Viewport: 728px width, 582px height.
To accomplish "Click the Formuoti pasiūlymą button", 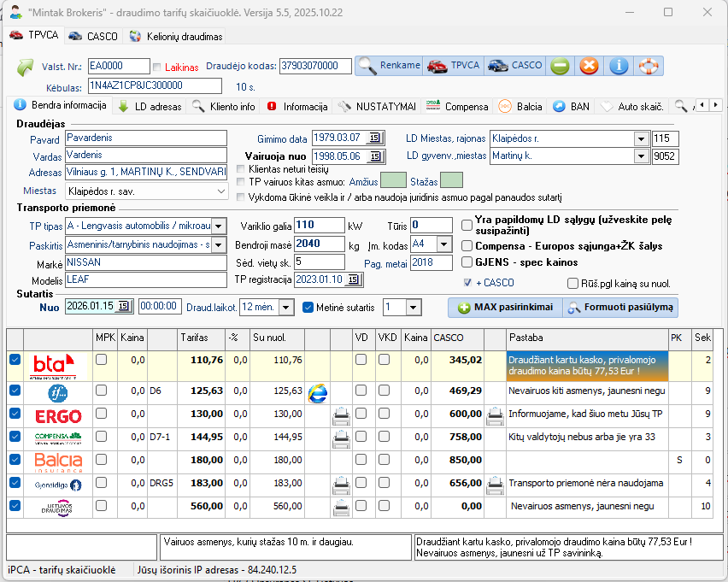I will click(620, 308).
